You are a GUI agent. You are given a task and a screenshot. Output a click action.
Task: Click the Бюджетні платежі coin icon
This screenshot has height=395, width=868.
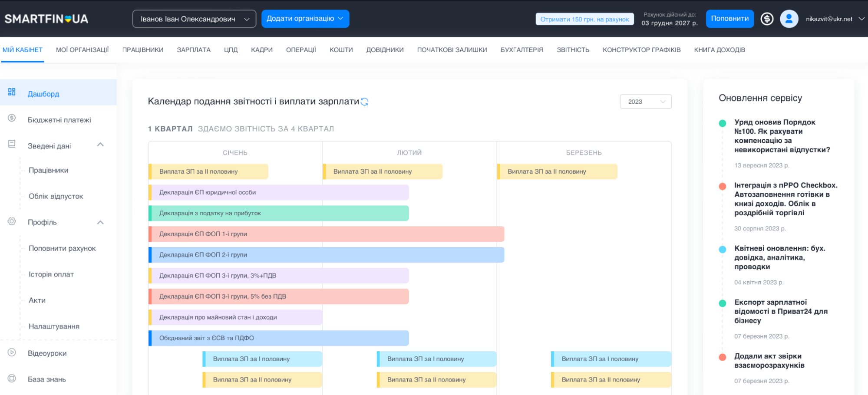click(x=12, y=118)
